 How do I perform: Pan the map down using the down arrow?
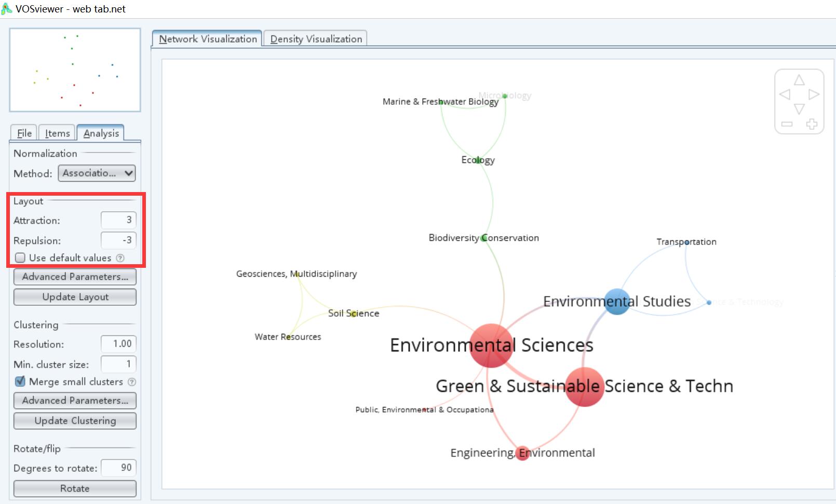[799, 110]
